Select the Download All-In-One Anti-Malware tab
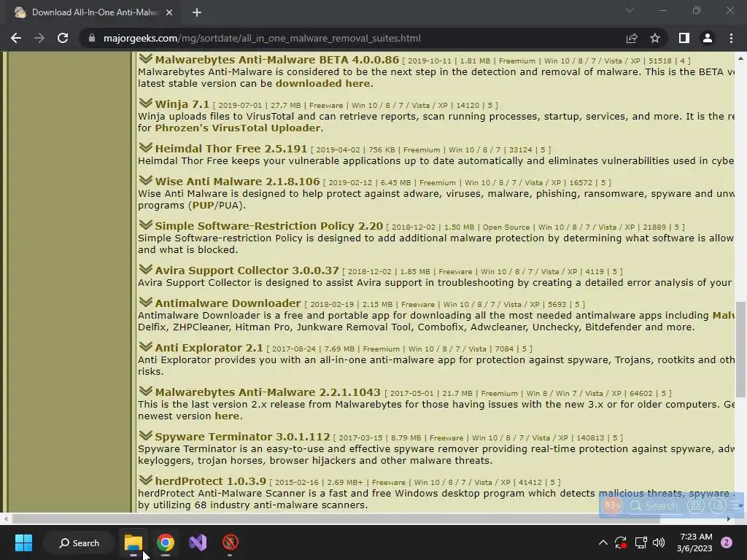 tap(93, 13)
